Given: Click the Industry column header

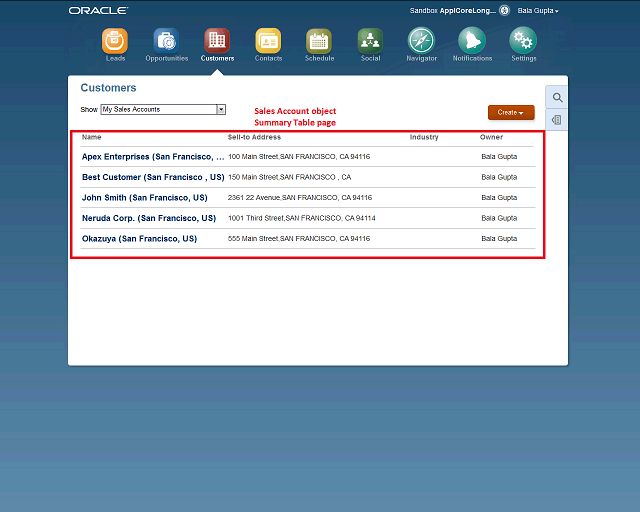Looking at the screenshot, I should pyautogui.click(x=424, y=137).
